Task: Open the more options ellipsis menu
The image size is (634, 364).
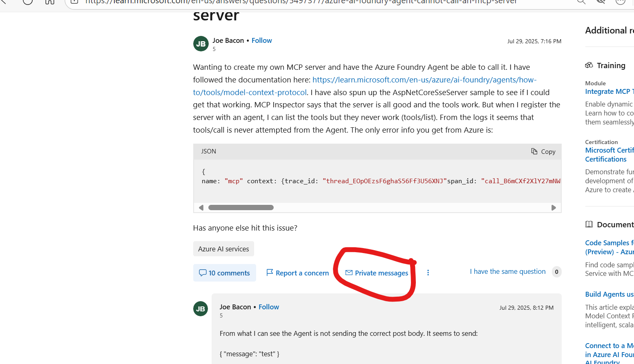Action: pyautogui.click(x=428, y=273)
